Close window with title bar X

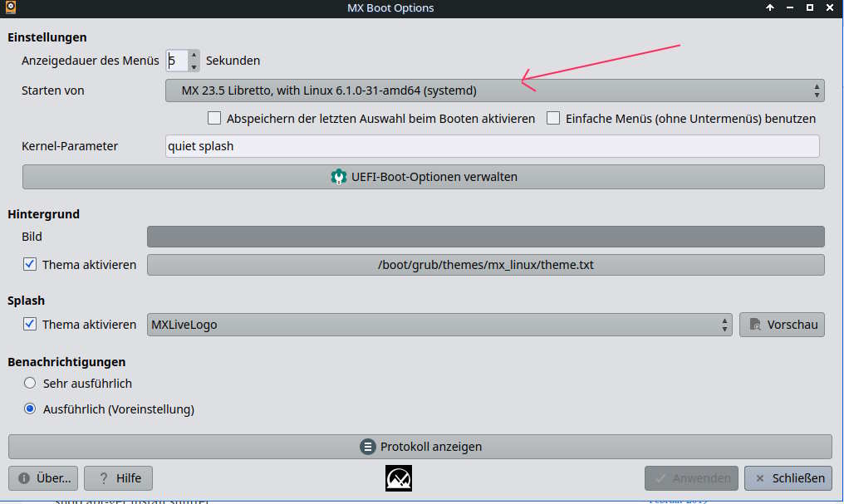[x=830, y=7]
